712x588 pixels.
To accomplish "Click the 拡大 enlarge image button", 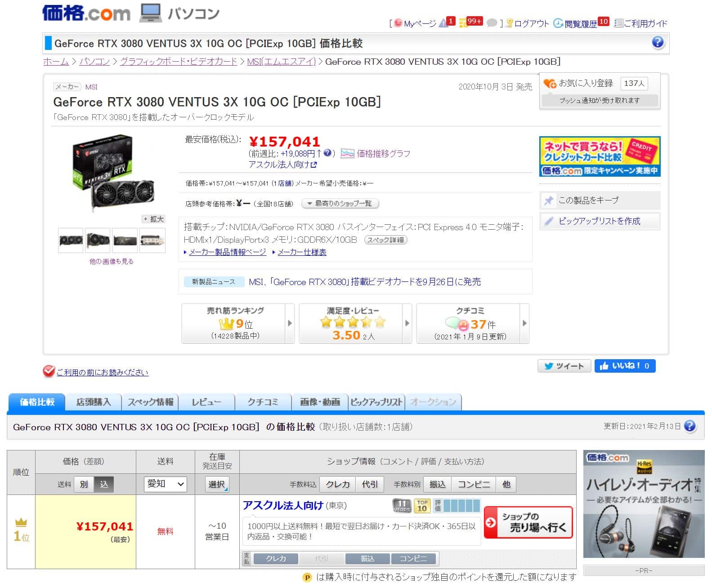I will 153,219.
